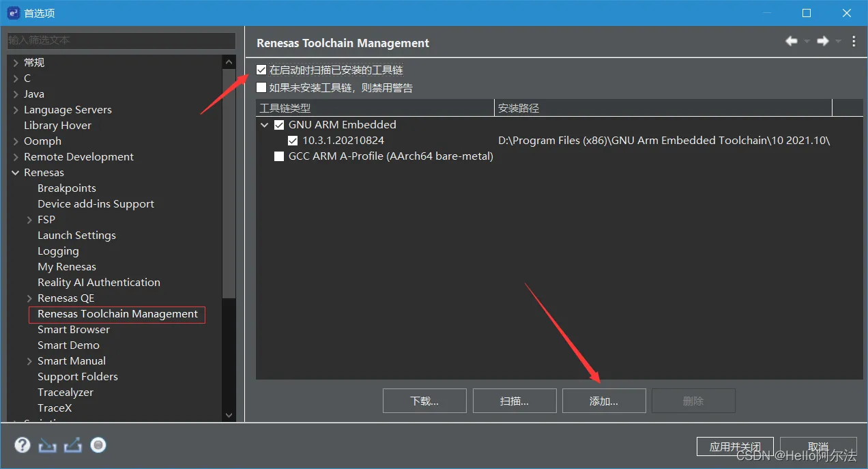Screen dimensions: 868x469
Task: Click tree scrollbar down arrow
Action: [229, 414]
